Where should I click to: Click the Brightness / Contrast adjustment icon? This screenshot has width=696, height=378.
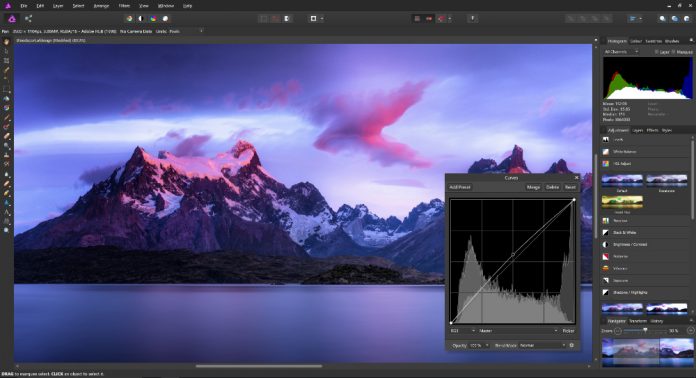[x=606, y=244]
